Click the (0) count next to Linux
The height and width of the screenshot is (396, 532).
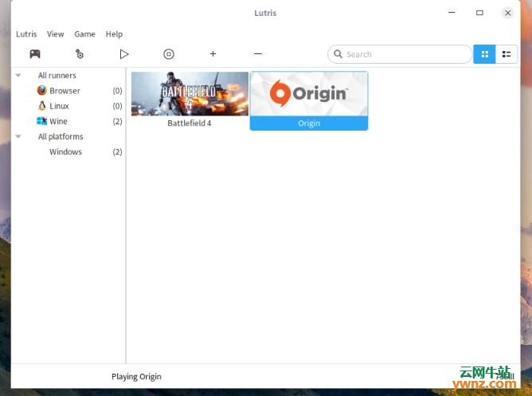coord(117,106)
